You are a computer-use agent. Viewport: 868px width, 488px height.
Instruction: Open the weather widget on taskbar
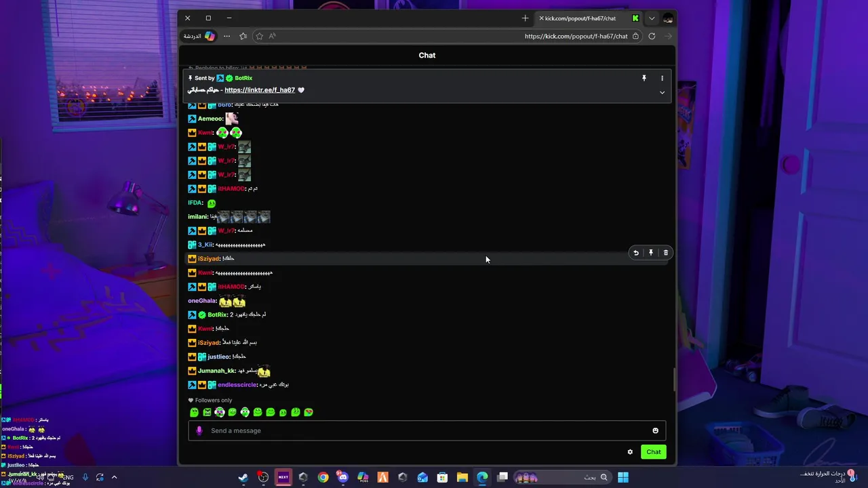[x=829, y=477]
